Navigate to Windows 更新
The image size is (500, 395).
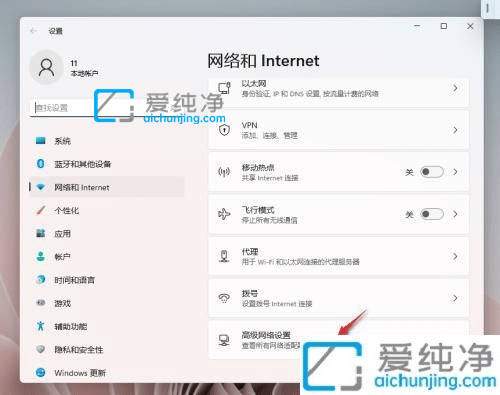point(107,372)
